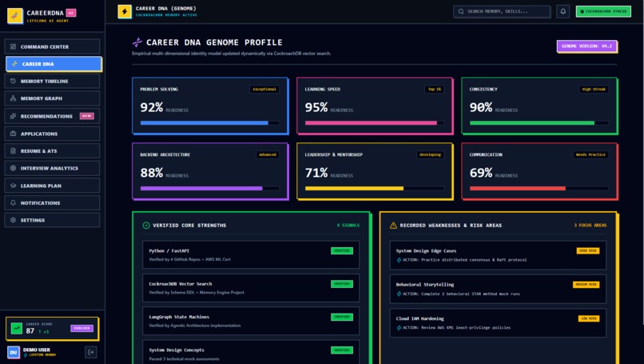Screen dimensions: 644x364
Task: Click the warning triangle icon for Recorded Weaknesses
Action: [393, 226]
